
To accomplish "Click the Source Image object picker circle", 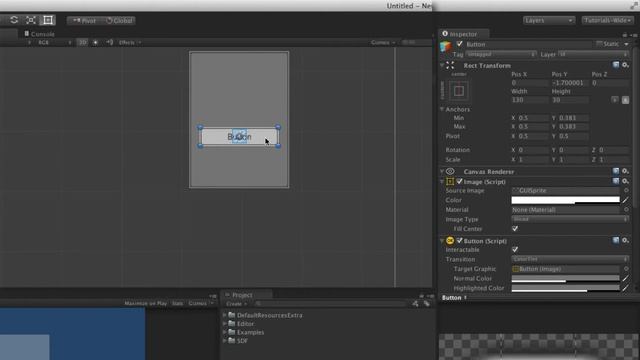I will tap(626, 191).
